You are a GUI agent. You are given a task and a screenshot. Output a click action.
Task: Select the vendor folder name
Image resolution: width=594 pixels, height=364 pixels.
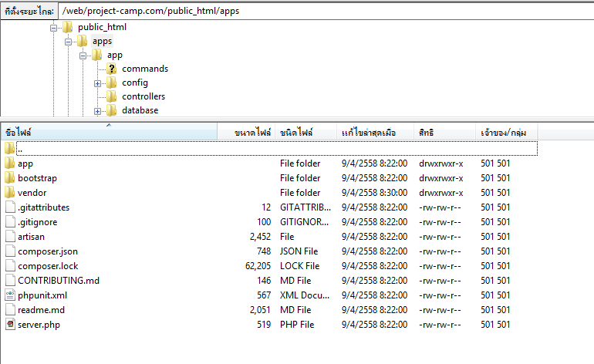(32, 193)
